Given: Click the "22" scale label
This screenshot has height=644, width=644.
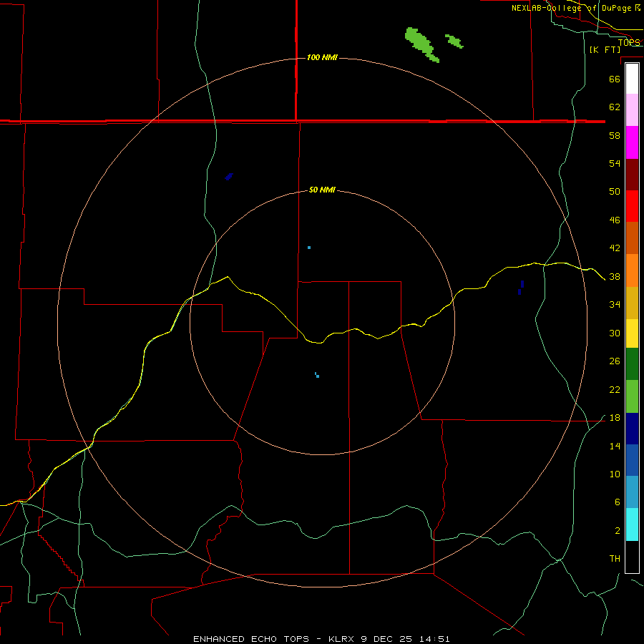Looking at the screenshot, I should tap(615, 390).
